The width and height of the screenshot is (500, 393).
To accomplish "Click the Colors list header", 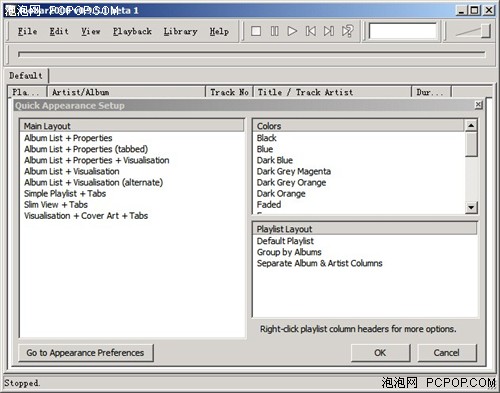I will click(358, 126).
